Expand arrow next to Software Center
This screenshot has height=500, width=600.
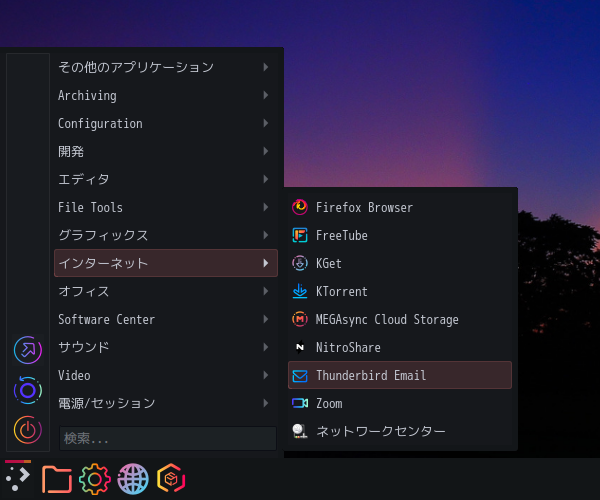point(266,319)
